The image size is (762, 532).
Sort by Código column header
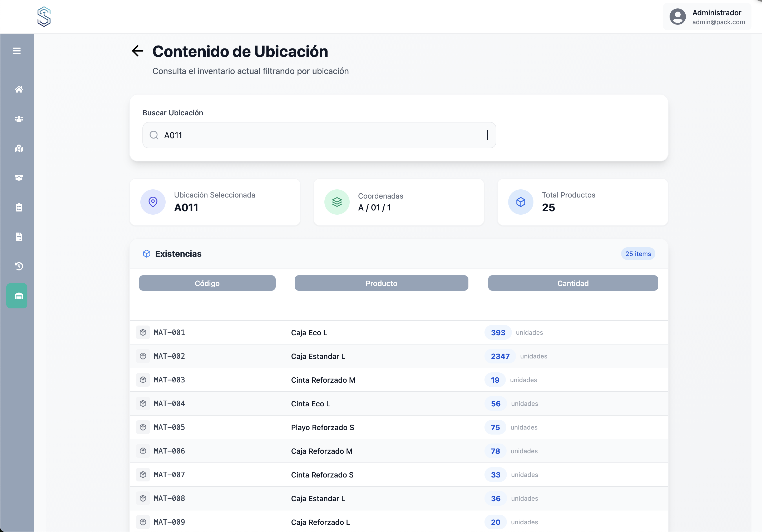[207, 283]
